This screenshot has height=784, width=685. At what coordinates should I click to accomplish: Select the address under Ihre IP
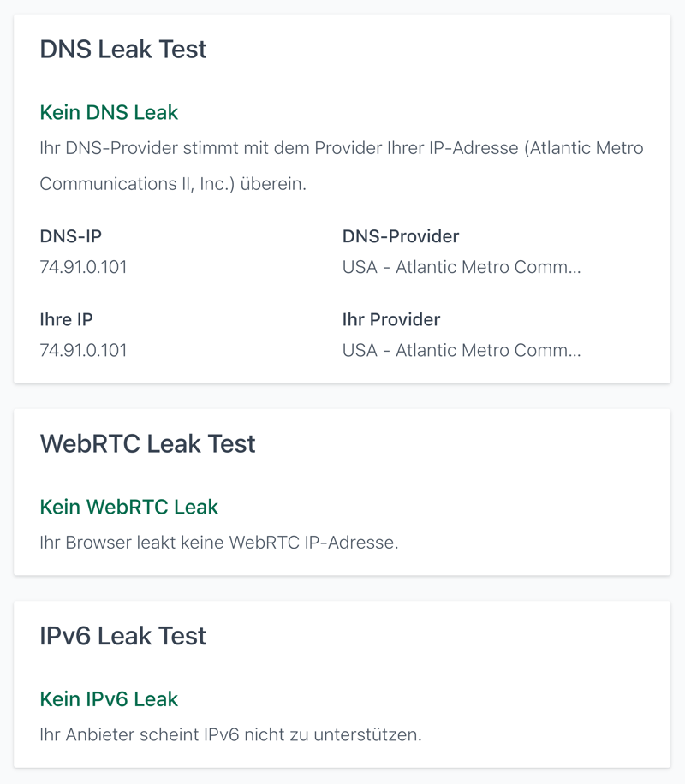[83, 350]
